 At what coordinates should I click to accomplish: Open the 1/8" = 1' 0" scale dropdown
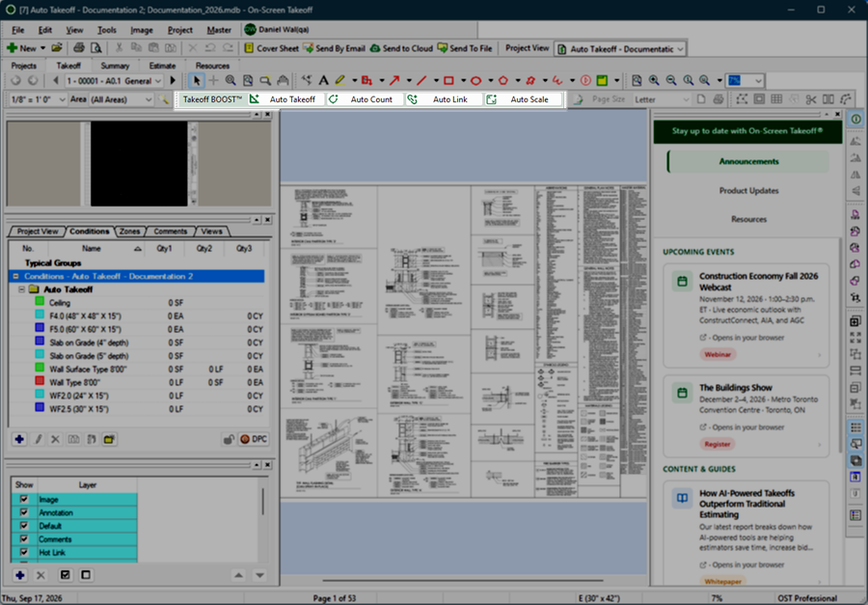(62, 99)
